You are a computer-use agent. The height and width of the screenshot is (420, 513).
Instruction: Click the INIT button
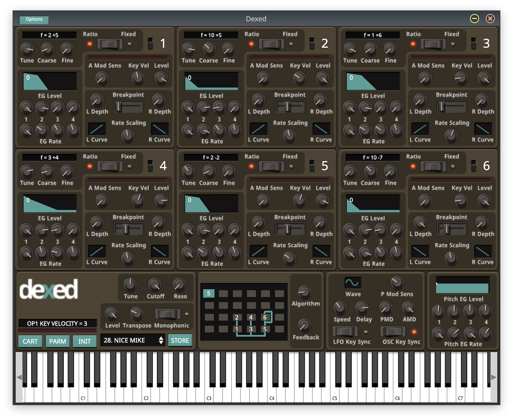coord(85,341)
